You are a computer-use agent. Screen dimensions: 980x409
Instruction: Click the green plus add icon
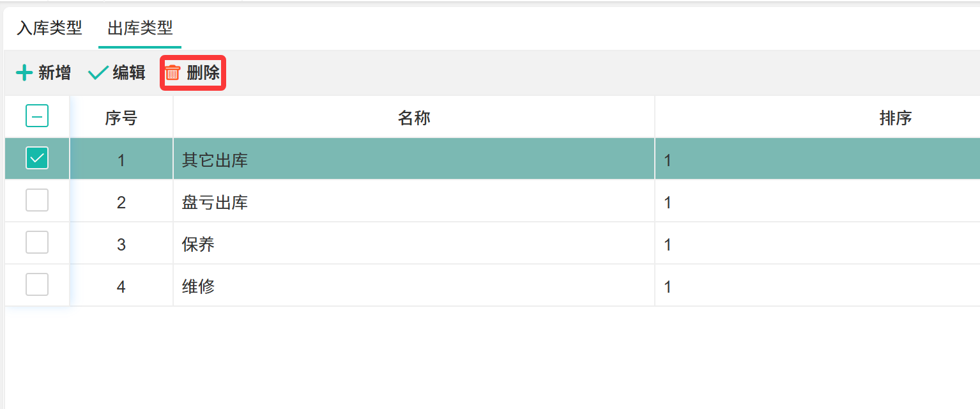tap(24, 73)
